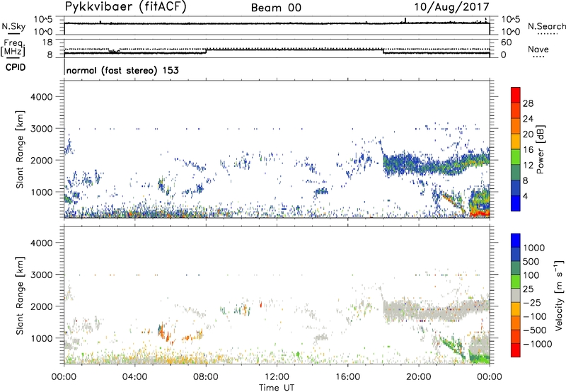The width and height of the screenshot is (566, 392).
Task: Click the 'Beam 00' label
Action: (276, 8)
